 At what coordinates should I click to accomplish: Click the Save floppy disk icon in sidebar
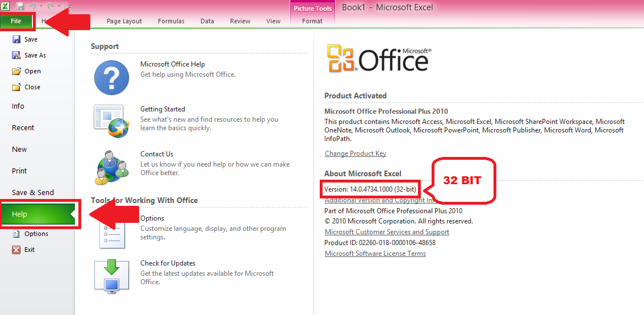[16, 39]
